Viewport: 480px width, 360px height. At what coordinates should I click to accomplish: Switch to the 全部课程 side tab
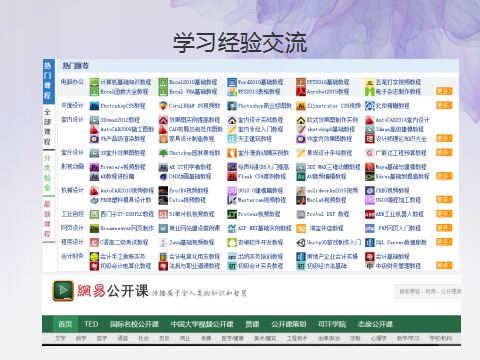tap(48, 127)
